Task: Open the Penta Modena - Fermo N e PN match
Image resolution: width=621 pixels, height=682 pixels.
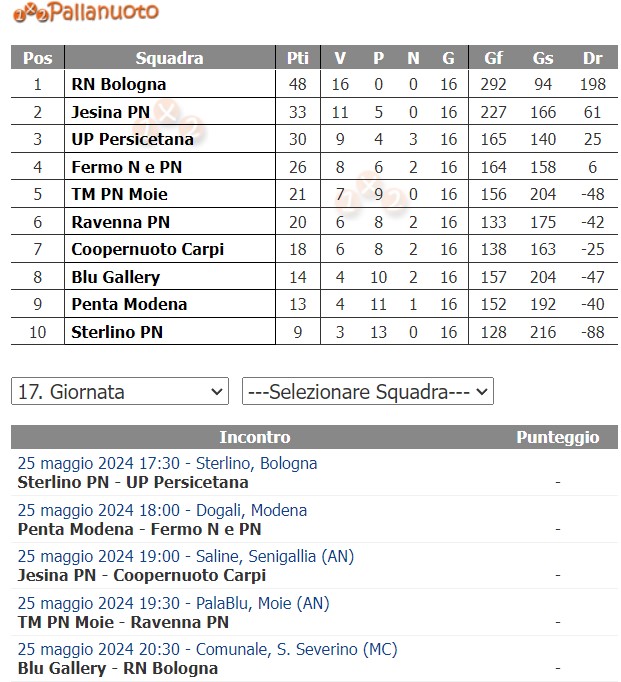Action: click(139, 529)
